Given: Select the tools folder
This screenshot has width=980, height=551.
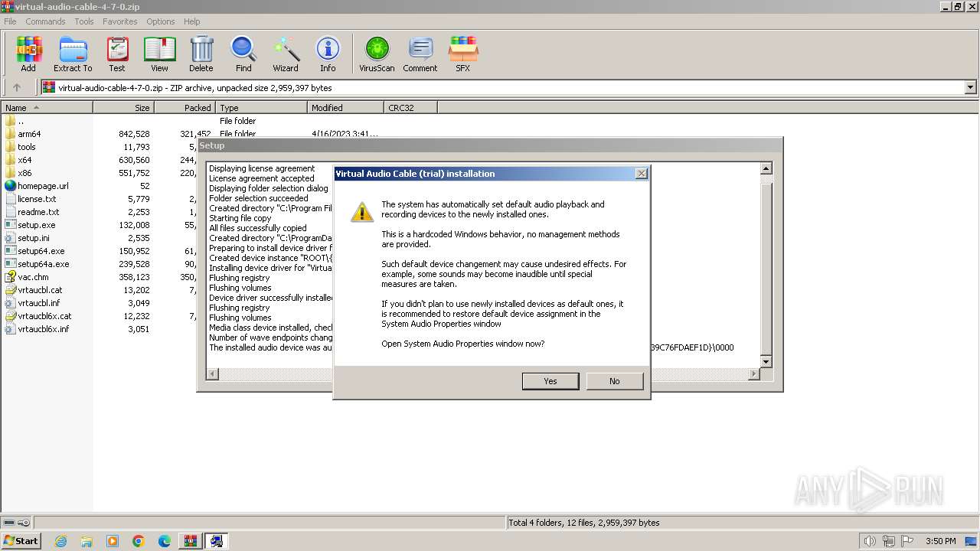Looking at the screenshot, I should (x=26, y=147).
